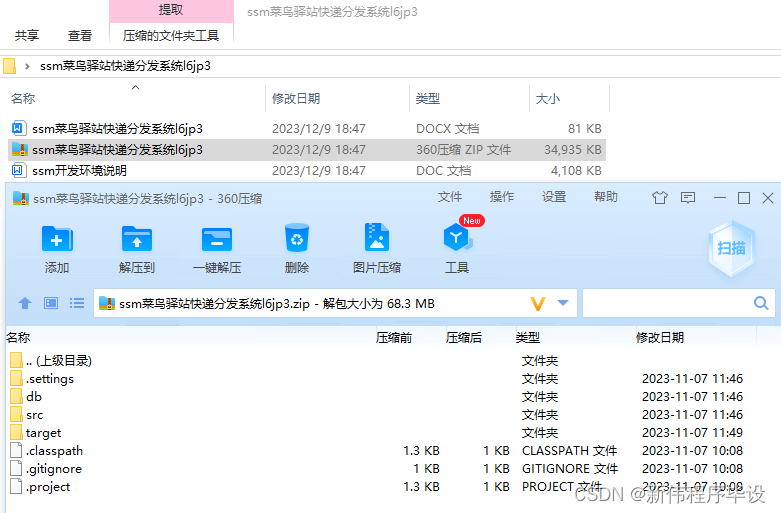Open the 压缩的文件夹工具 ribbon tab
781x513 pixels.
[171, 35]
